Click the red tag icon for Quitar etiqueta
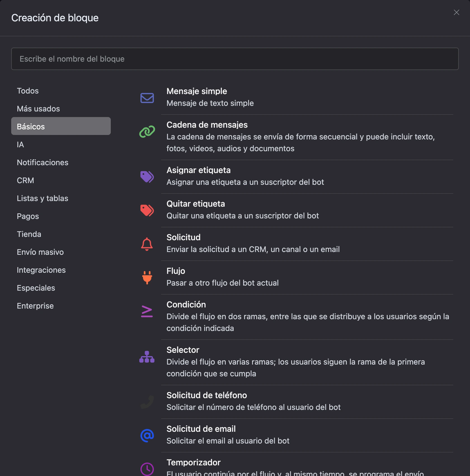The height and width of the screenshot is (476, 470). click(147, 210)
